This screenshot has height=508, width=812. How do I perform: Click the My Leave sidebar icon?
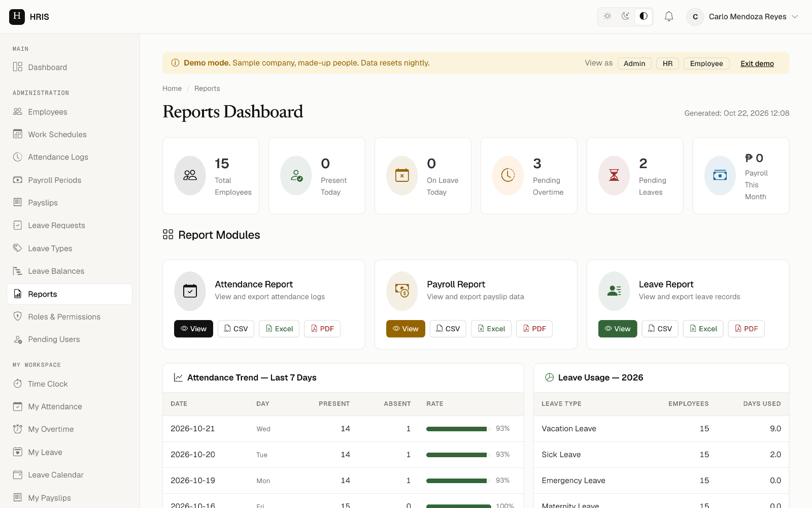pyautogui.click(x=18, y=452)
